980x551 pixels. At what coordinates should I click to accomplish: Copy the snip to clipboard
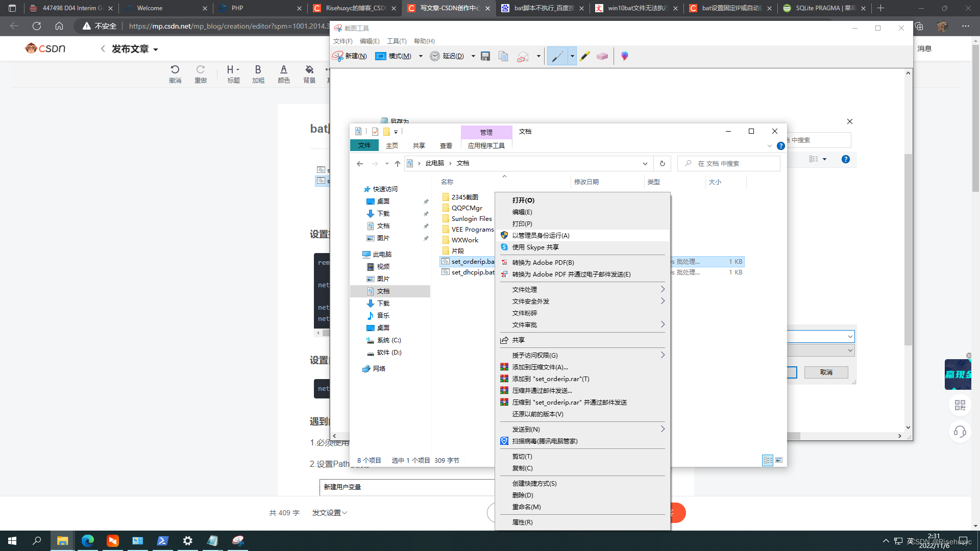(503, 56)
